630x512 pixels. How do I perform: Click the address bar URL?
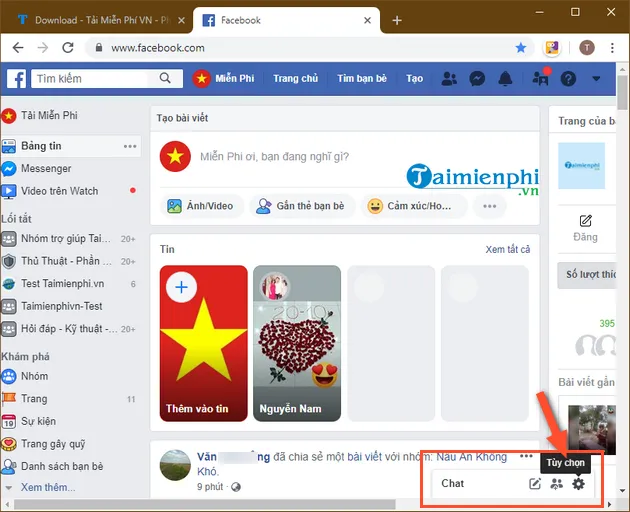coord(158,48)
